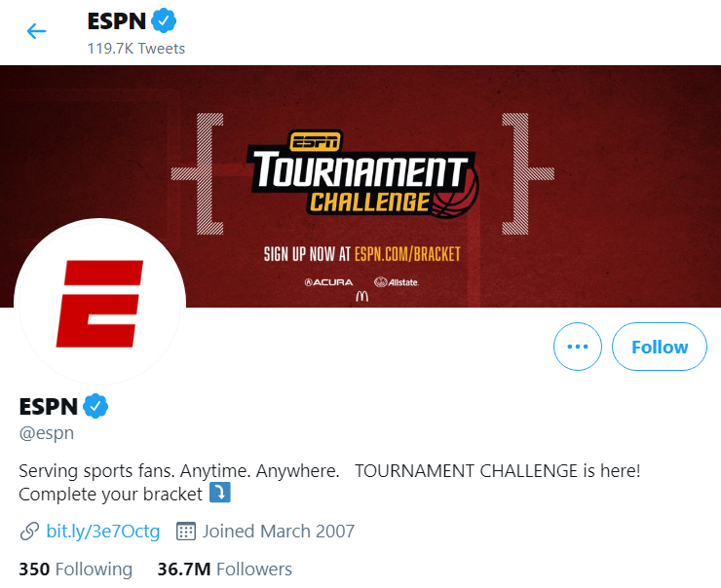Click the verified badge in the top header

pyautogui.click(x=163, y=20)
